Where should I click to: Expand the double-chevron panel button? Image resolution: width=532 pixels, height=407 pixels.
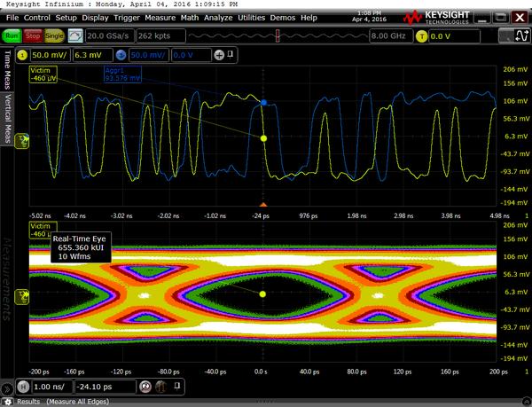click(7, 389)
